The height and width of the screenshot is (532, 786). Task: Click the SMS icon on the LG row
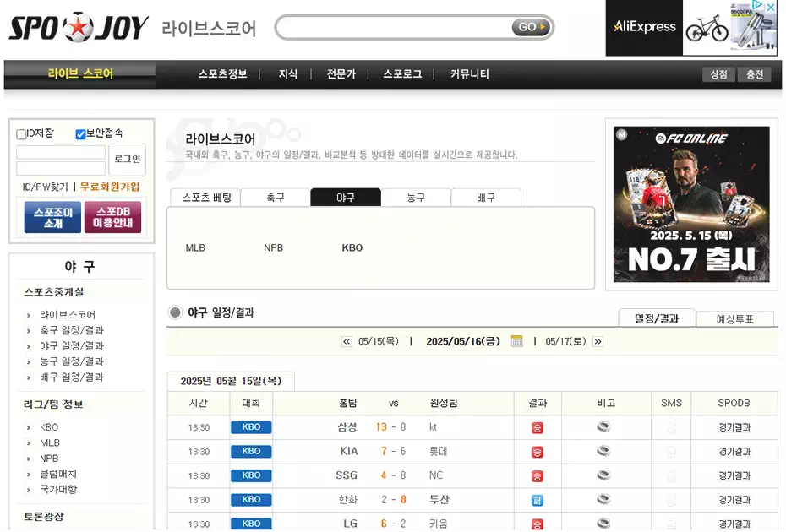tap(671, 524)
